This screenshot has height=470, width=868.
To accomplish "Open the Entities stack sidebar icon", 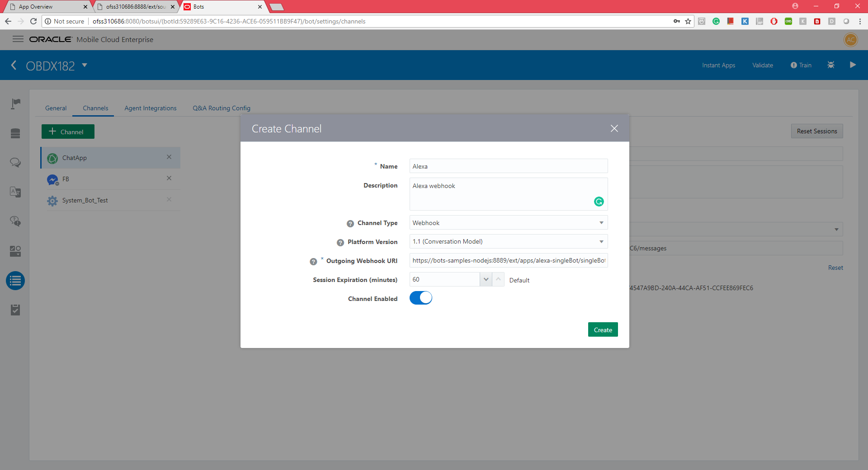I will click(x=15, y=133).
